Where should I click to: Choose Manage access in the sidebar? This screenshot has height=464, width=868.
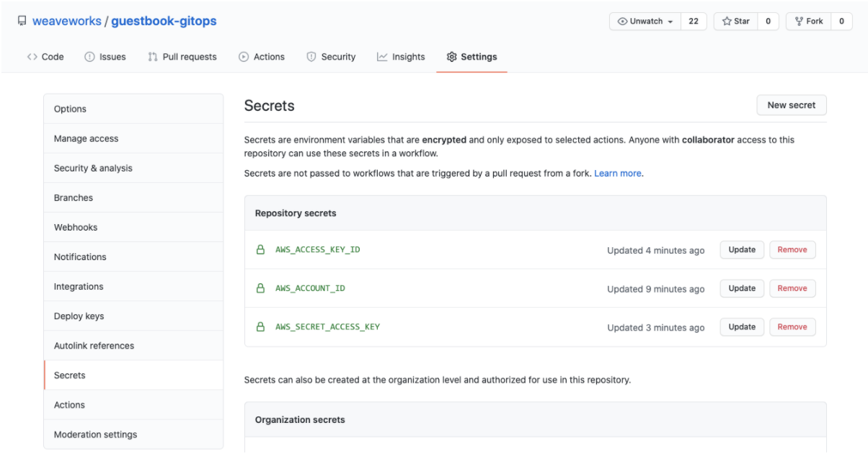click(x=86, y=138)
